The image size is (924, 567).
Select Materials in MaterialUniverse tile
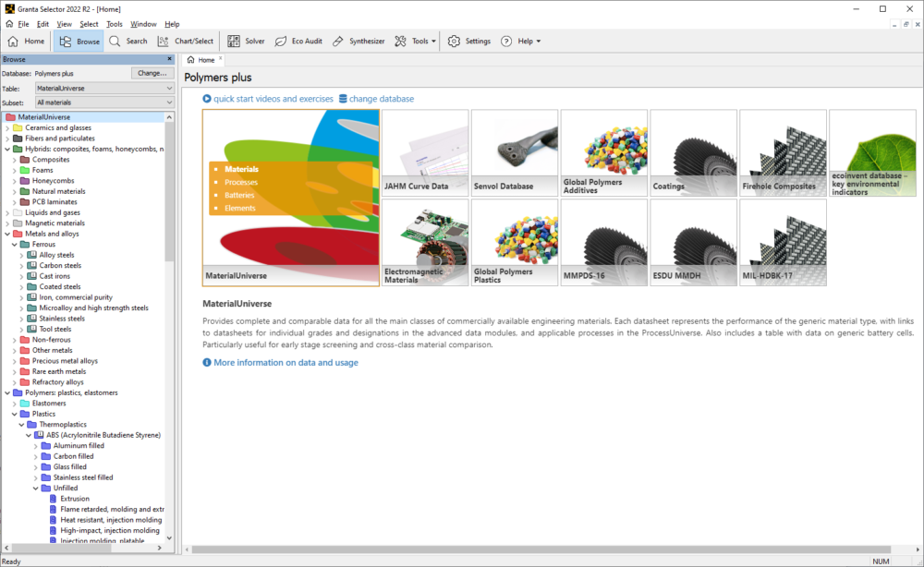[x=241, y=169]
